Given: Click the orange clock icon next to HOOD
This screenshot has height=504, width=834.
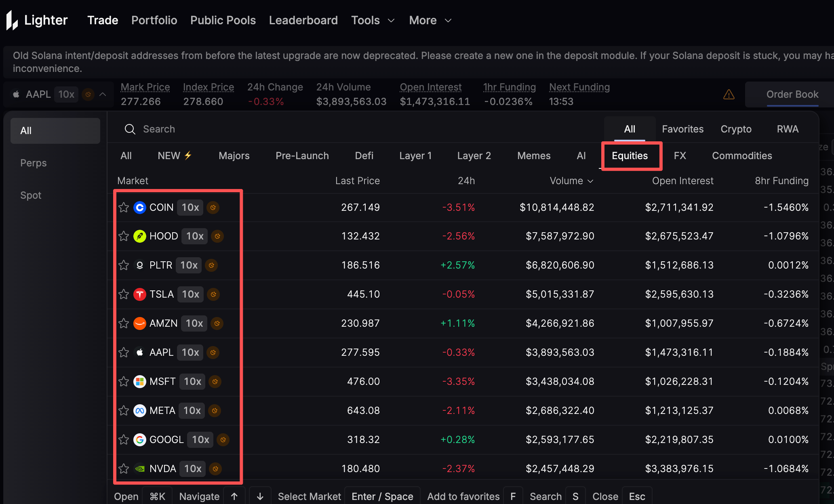Looking at the screenshot, I should pos(217,236).
